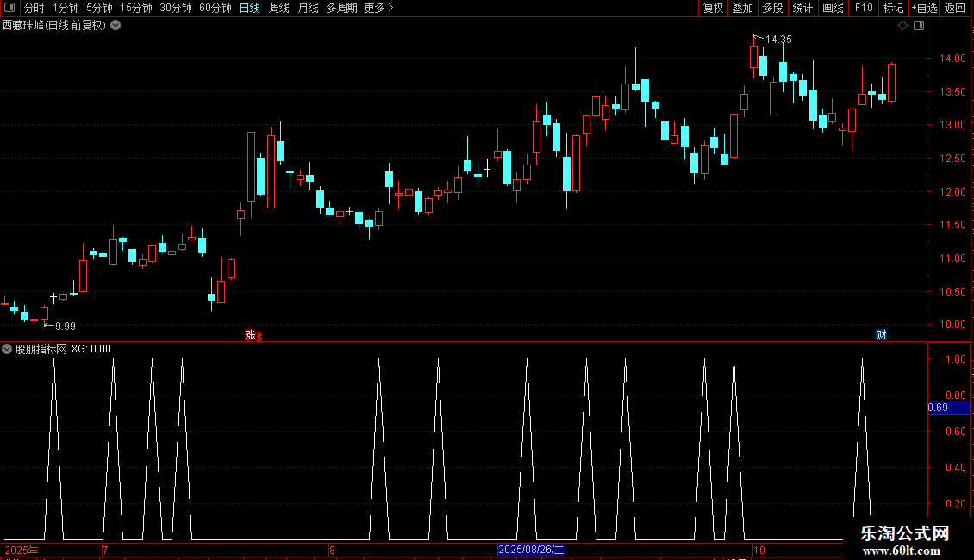Click the 2025年 label on time axis
This screenshot has width=974, height=560.
coord(22,550)
